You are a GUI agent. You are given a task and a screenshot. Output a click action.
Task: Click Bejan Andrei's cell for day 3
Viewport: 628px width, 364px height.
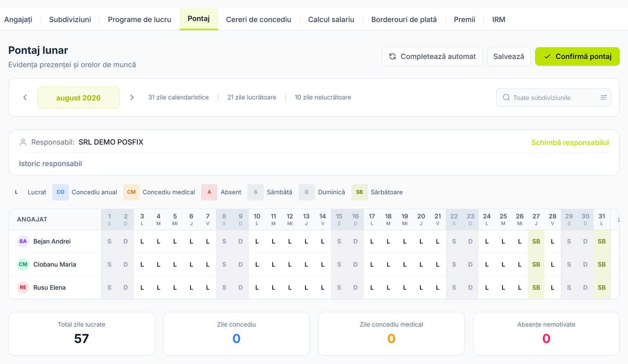click(x=142, y=241)
